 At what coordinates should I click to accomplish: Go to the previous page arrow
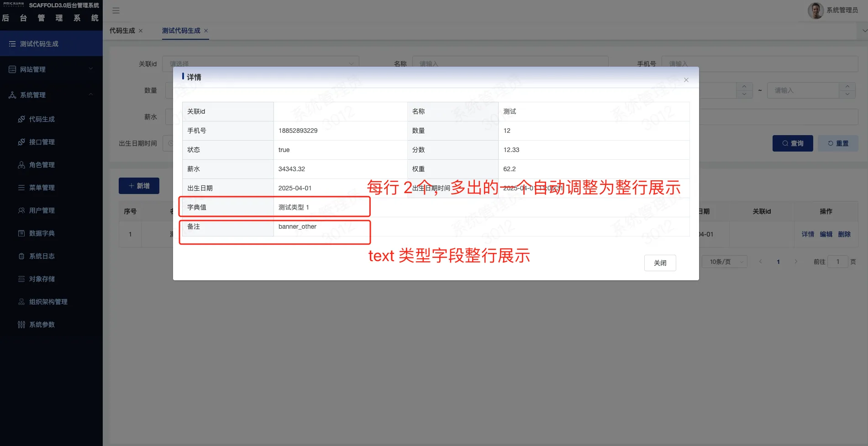coord(760,262)
